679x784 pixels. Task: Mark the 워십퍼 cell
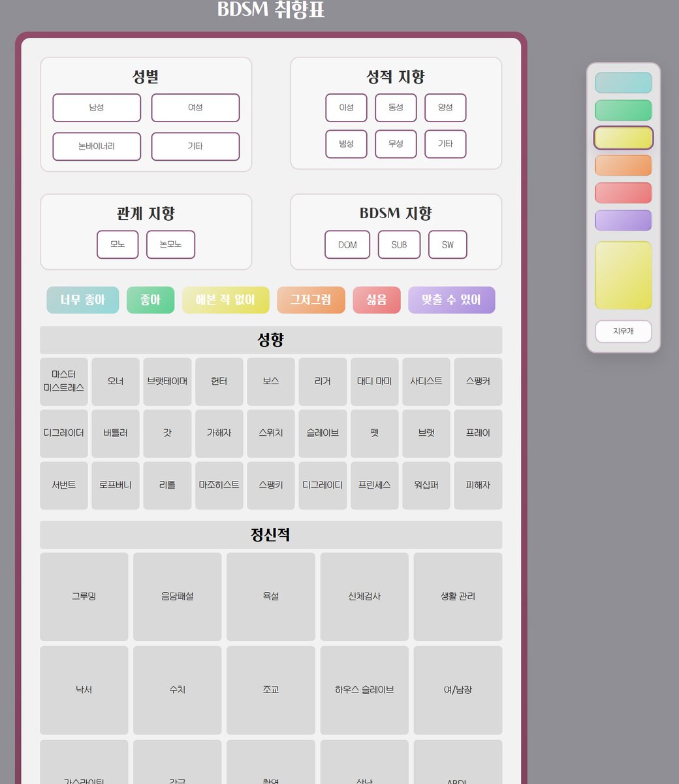[426, 485]
